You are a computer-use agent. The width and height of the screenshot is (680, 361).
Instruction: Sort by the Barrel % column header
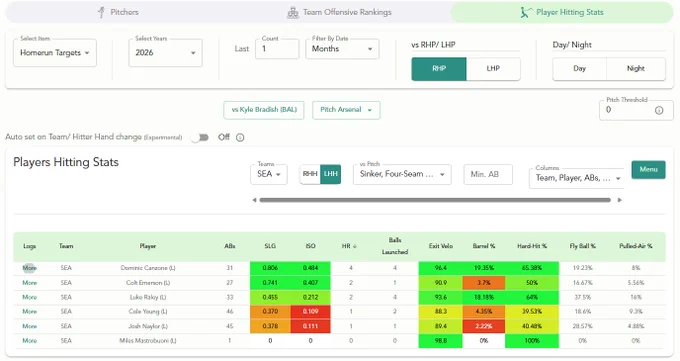pos(484,246)
